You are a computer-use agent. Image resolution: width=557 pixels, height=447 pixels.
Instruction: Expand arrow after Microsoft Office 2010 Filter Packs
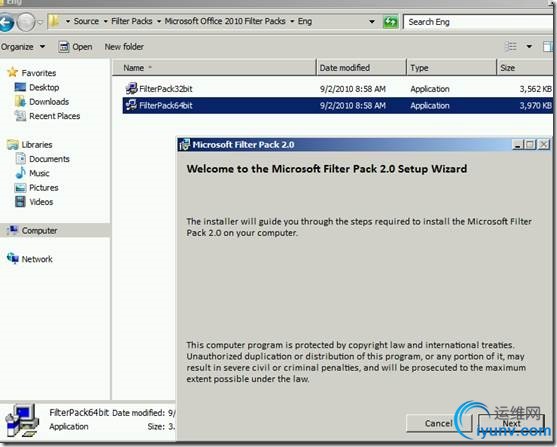(x=292, y=22)
